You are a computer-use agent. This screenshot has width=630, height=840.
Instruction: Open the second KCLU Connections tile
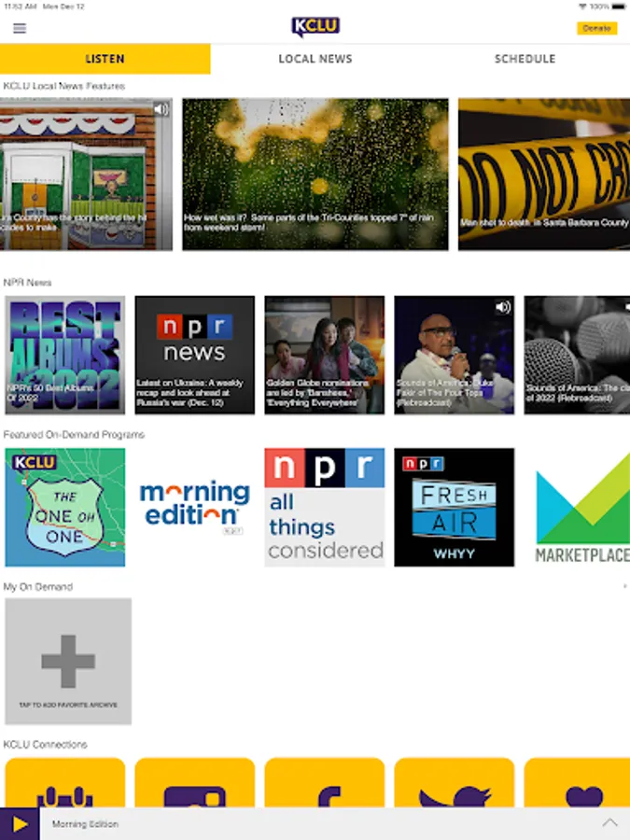click(x=194, y=783)
